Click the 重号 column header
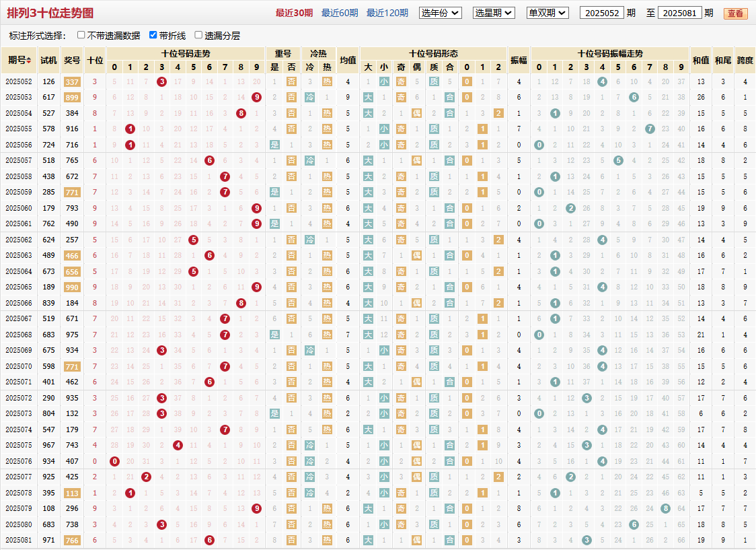The height and width of the screenshot is (550, 756). 283,54
